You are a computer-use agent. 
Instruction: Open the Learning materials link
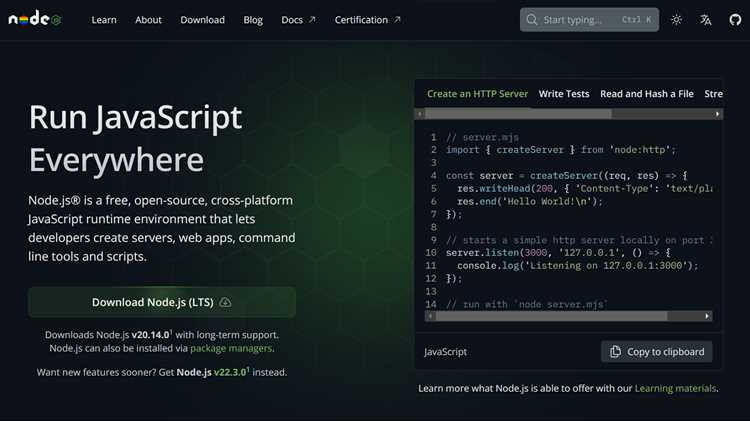click(675, 388)
